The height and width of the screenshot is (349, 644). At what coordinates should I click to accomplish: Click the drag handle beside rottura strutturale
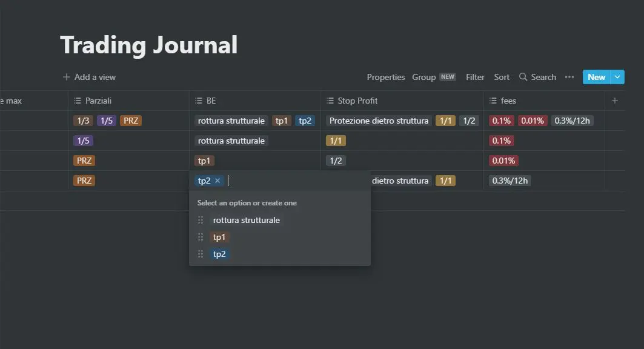click(201, 220)
